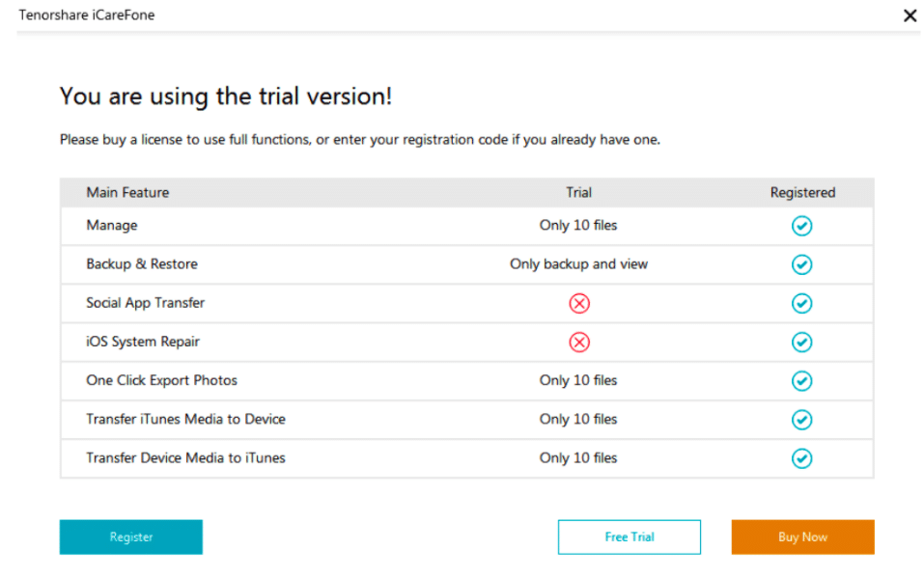Click registered checkmark for Backup & Restore
The width and height of the screenshot is (924, 578).
801,264
